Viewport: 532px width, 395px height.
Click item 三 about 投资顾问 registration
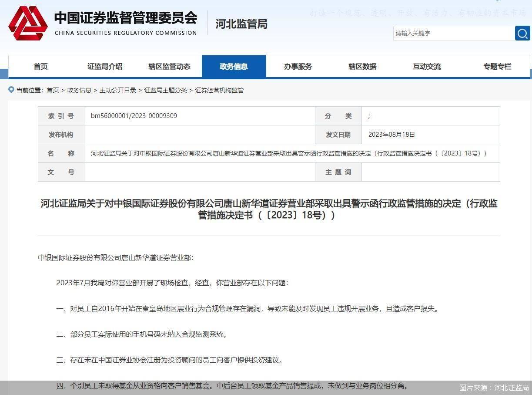coord(170,360)
